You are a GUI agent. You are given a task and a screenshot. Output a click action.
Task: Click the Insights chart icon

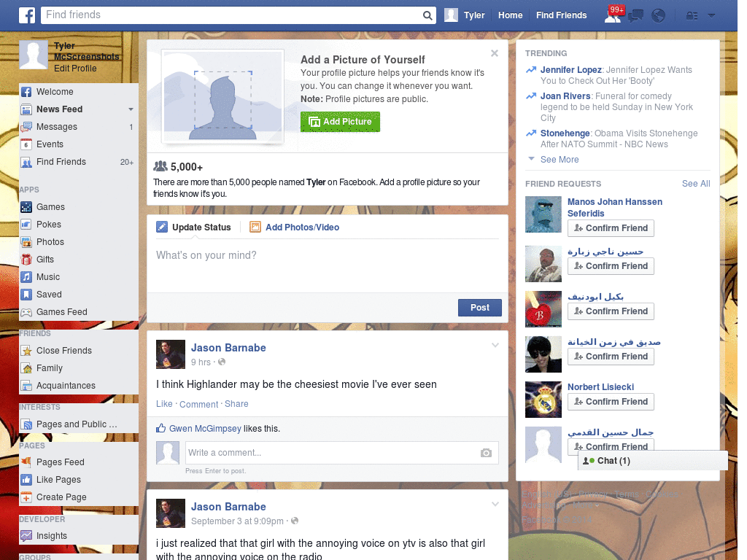click(26, 536)
